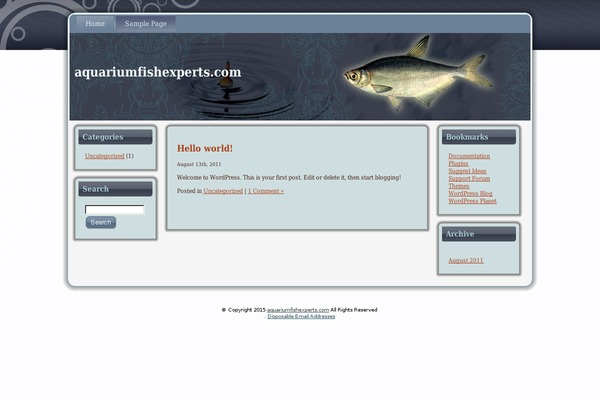Open Disposable Email Addresses footer link
The image size is (600, 400).
pyautogui.click(x=301, y=317)
